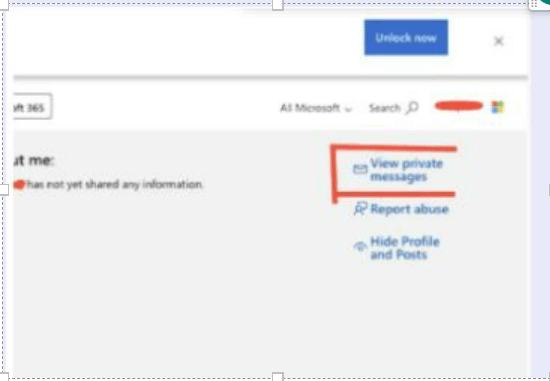Click the colorful Microsoft logo icon
Image resolution: width=550 pixels, height=381 pixels.
[497, 107]
